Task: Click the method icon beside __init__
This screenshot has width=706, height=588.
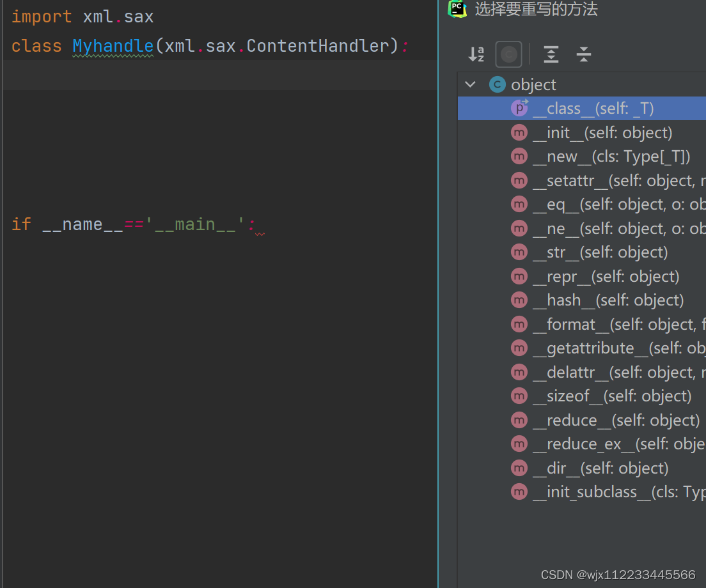Action: pyautogui.click(x=519, y=132)
